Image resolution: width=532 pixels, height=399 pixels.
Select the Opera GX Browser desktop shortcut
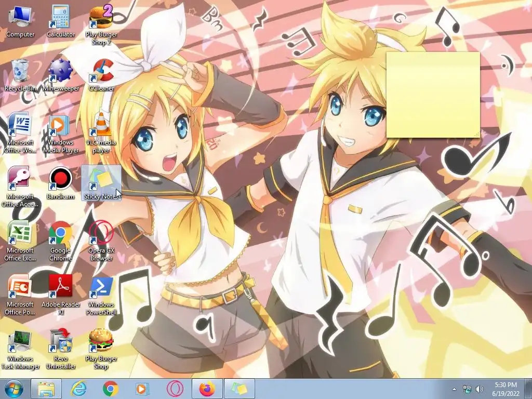pos(101,241)
